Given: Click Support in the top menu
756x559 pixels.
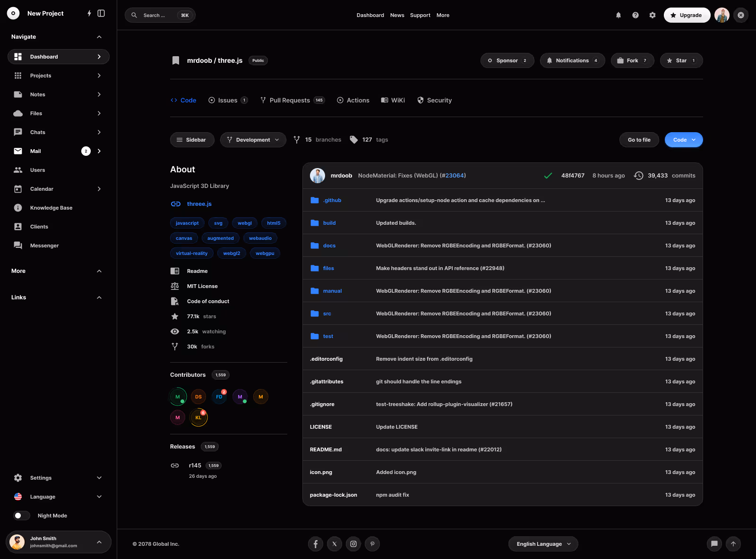Looking at the screenshot, I should point(420,15).
